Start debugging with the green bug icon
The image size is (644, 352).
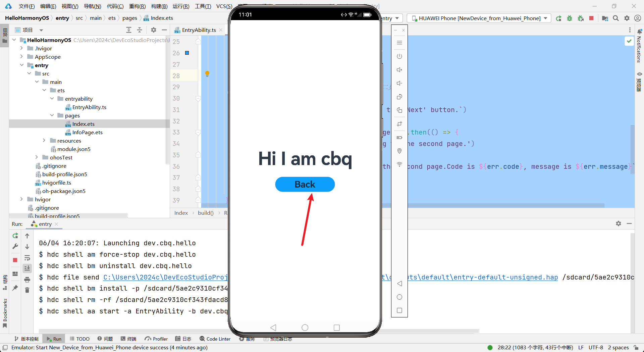click(570, 18)
